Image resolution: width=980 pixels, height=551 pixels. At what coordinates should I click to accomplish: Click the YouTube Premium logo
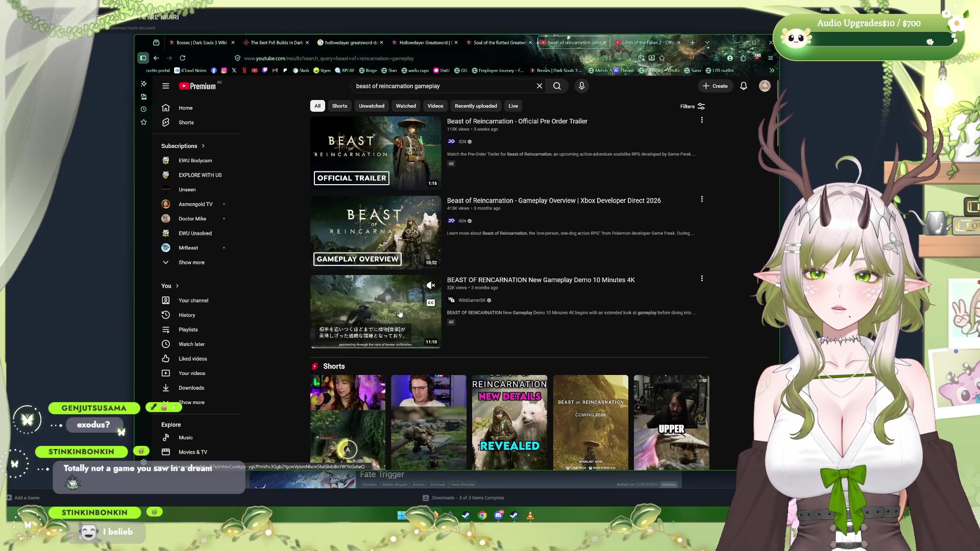pos(198,86)
